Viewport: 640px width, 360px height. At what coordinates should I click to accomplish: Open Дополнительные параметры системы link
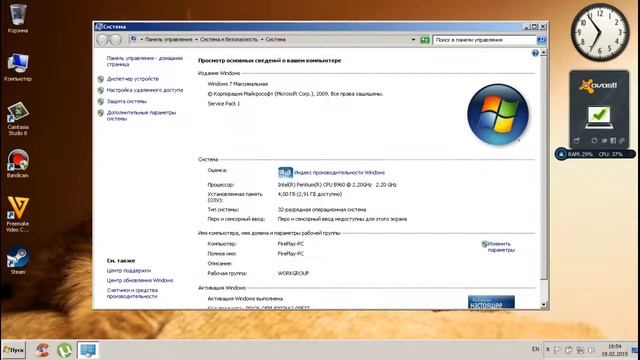coord(141,116)
